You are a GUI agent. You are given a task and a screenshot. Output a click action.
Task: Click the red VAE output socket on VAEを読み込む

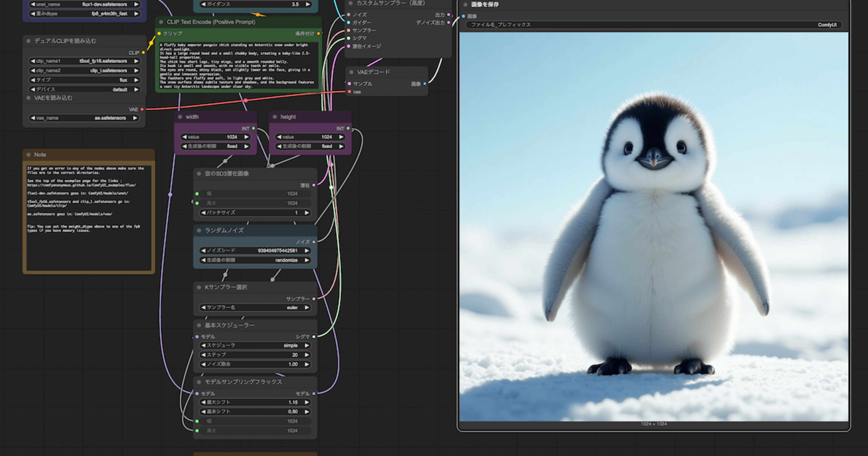pos(142,109)
